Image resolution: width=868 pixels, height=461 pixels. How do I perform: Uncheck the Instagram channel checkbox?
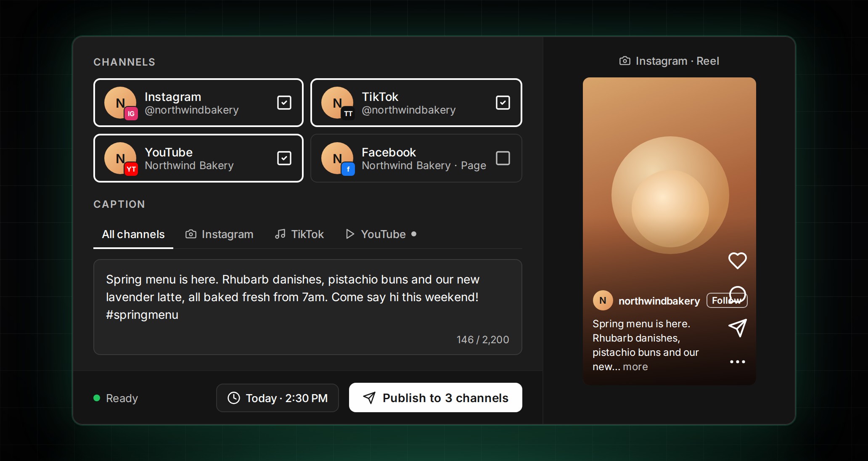[284, 103]
